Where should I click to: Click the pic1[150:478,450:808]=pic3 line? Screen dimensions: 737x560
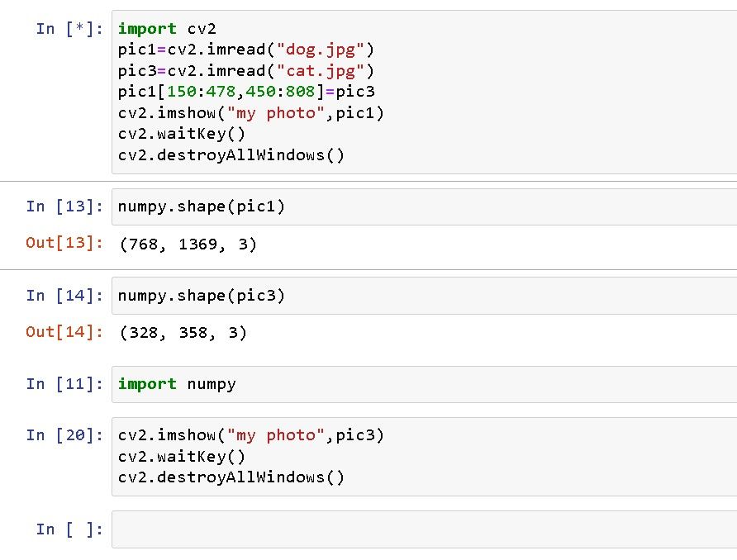pos(246,92)
